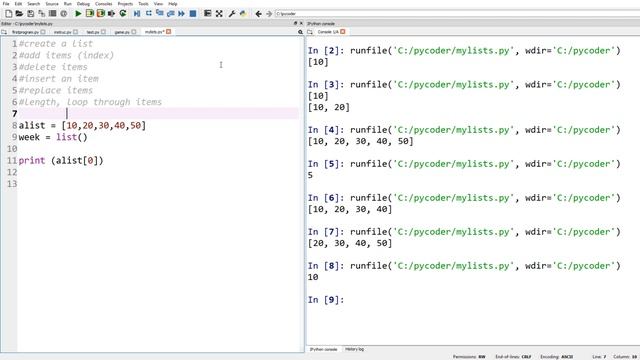Viewport: 640px width, 360px height.
Task: Toggle fullscreen mode icon
Action: tap(219, 13)
